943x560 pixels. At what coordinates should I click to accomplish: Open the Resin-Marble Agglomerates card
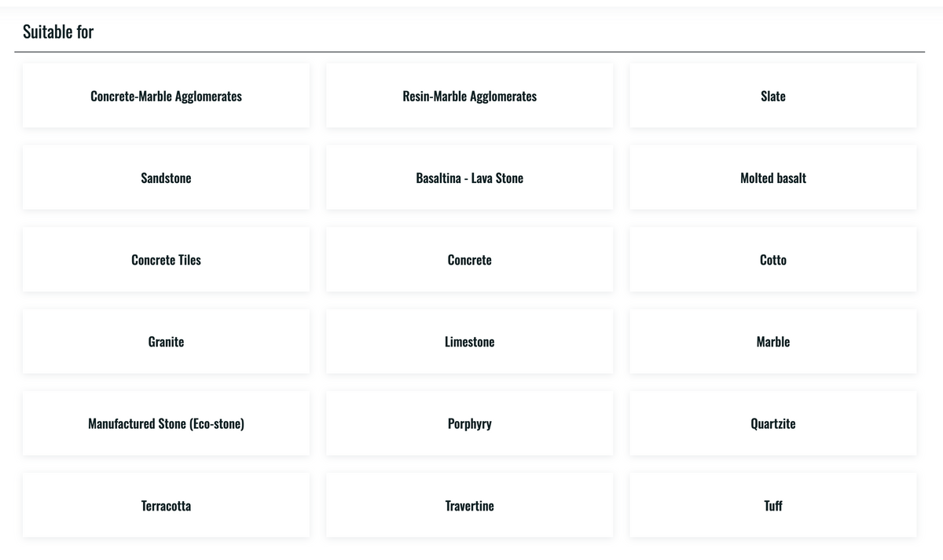(x=469, y=96)
